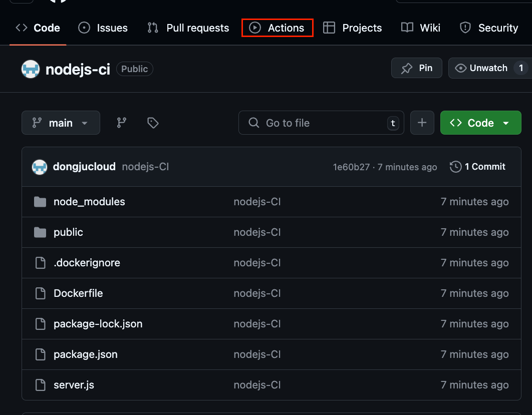Open nodejs-CI commit message in package.json row
532x415 pixels.
[x=257, y=354]
